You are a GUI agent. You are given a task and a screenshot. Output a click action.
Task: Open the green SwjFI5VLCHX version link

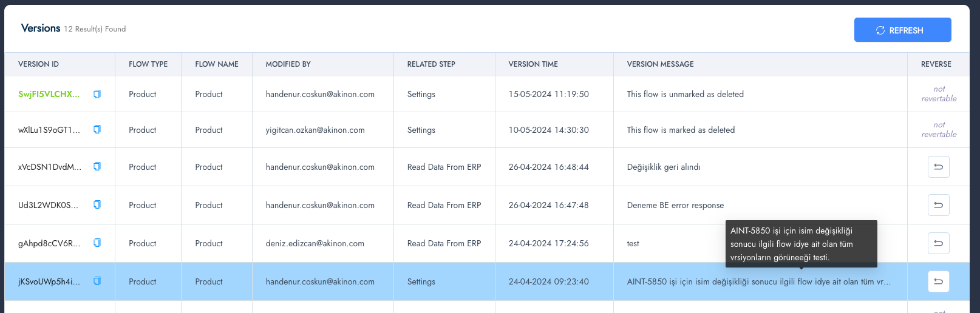[49, 94]
